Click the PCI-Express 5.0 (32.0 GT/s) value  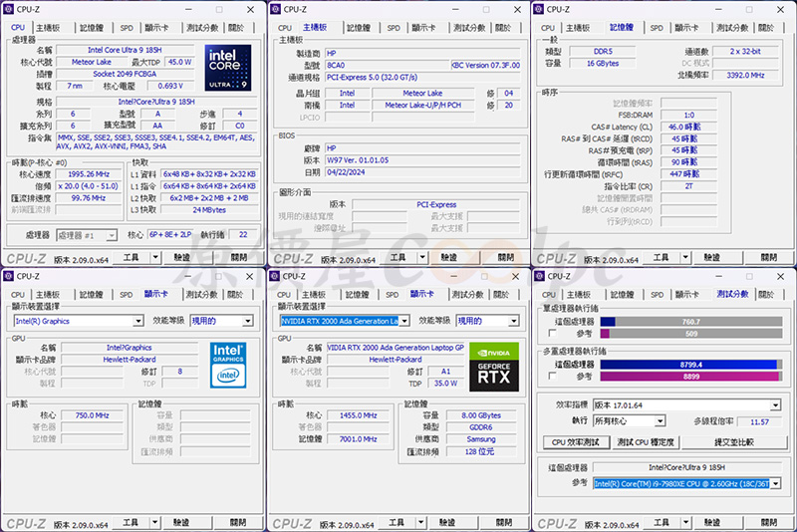coord(422,78)
